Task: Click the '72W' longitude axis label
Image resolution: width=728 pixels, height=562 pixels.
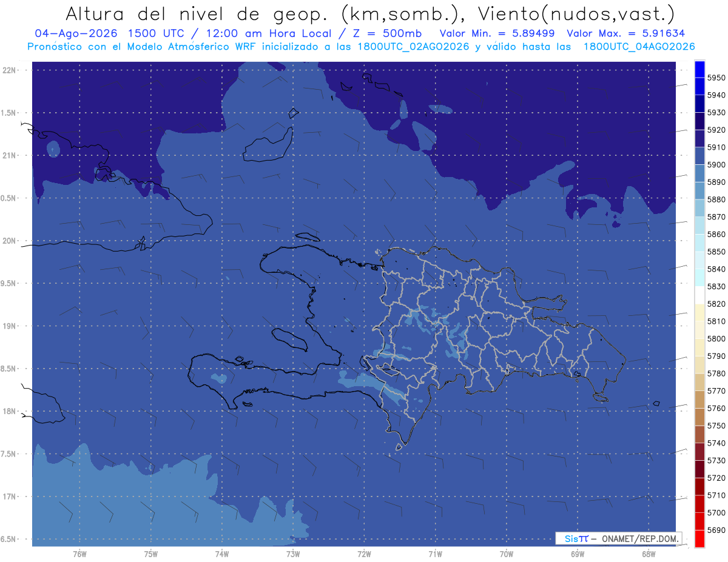Action: 364,554
